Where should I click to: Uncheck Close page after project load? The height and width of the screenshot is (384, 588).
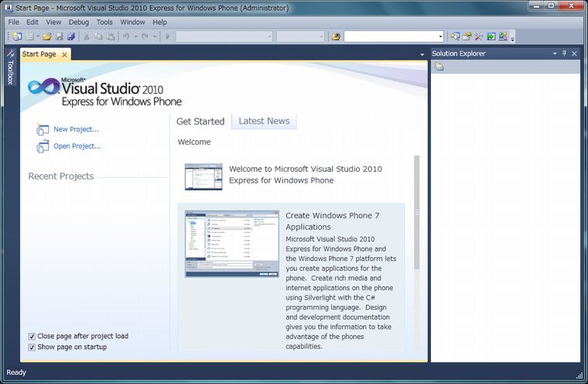point(32,336)
